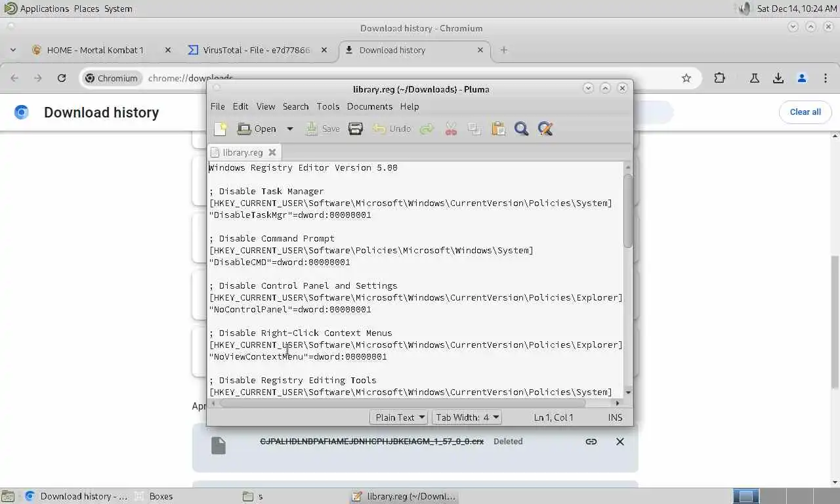Open the Help menu in Pluma
The width and height of the screenshot is (840, 504).
point(409,106)
